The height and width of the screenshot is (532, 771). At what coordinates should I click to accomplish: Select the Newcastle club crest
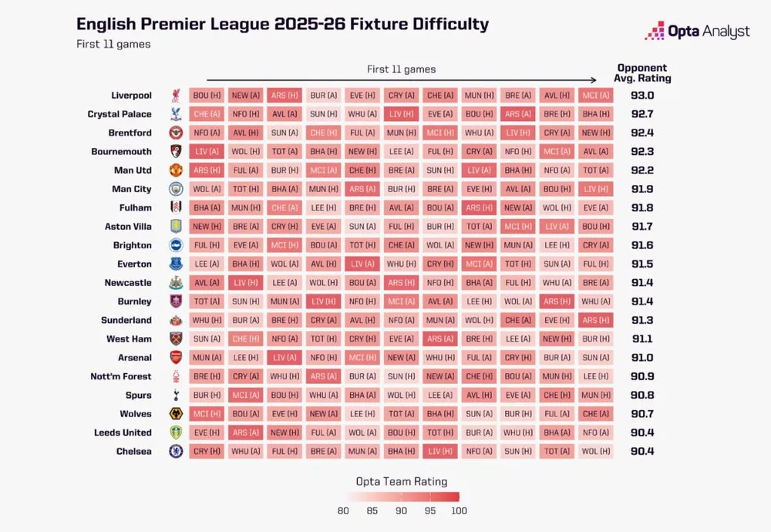pos(176,283)
